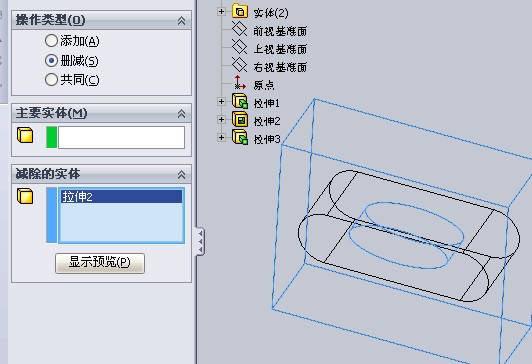Select the 添加(A) radio button
The width and height of the screenshot is (532, 364).
[51, 41]
